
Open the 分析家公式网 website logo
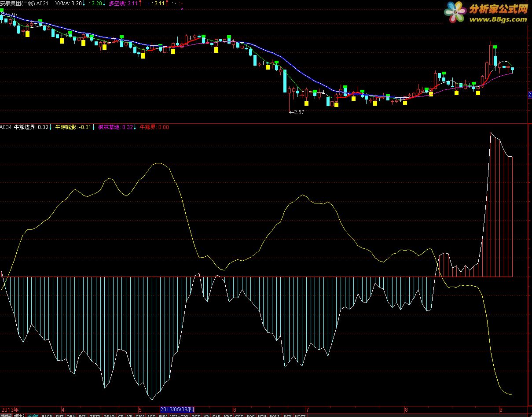click(486, 13)
